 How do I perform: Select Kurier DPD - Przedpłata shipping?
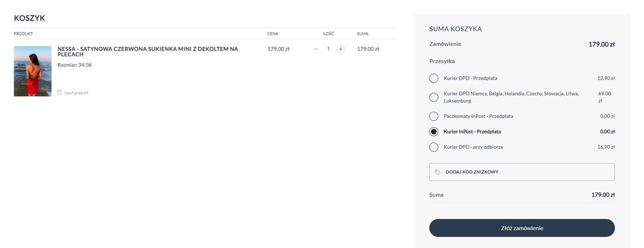pyautogui.click(x=433, y=78)
